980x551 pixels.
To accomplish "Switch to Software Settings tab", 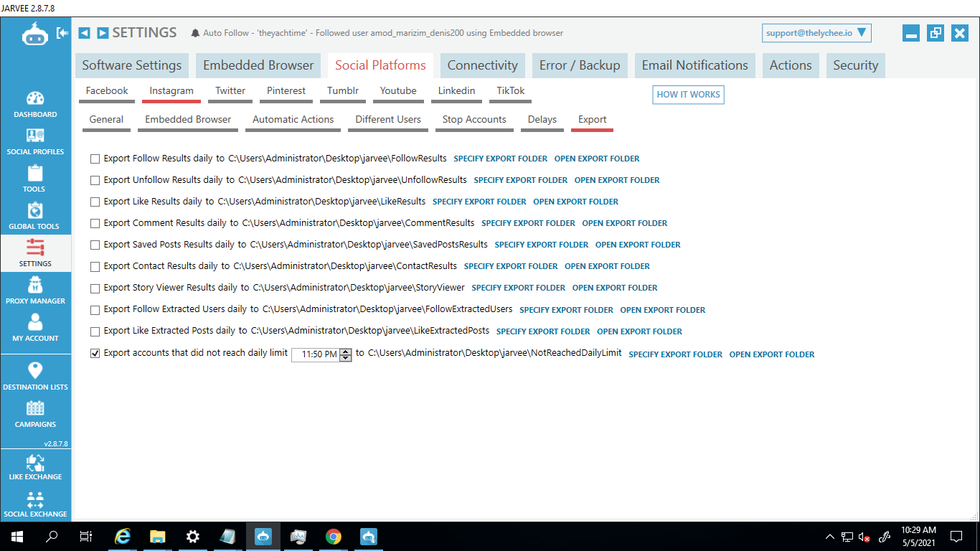I will pos(132,65).
